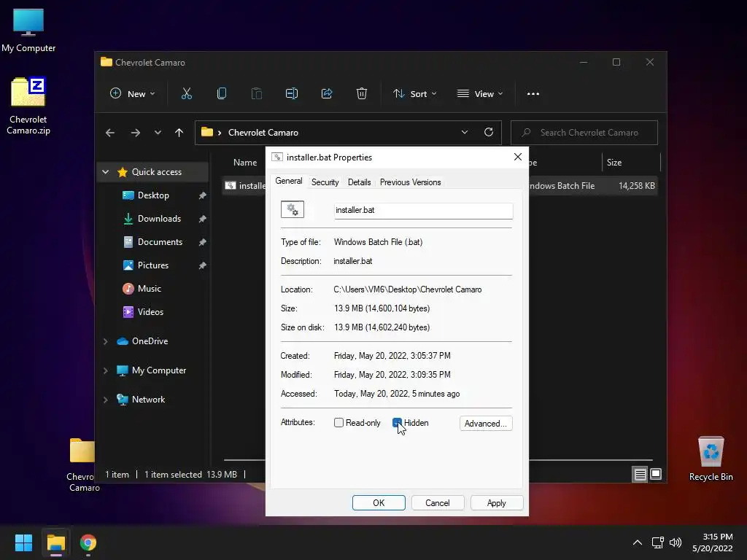
Task: Click Chevrolet Camaro in address bar path
Action: 263,133
